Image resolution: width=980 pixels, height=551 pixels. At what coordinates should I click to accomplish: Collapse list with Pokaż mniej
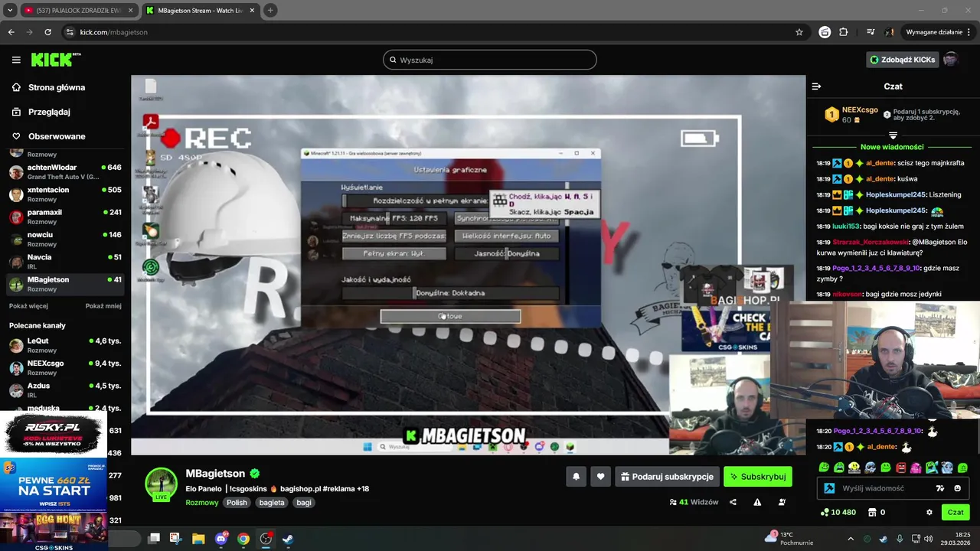coord(103,305)
